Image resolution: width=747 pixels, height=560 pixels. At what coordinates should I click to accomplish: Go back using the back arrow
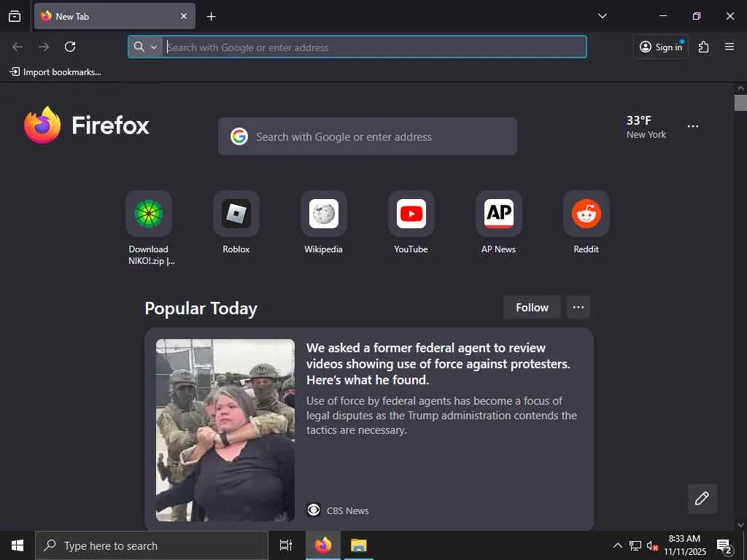[x=18, y=47]
